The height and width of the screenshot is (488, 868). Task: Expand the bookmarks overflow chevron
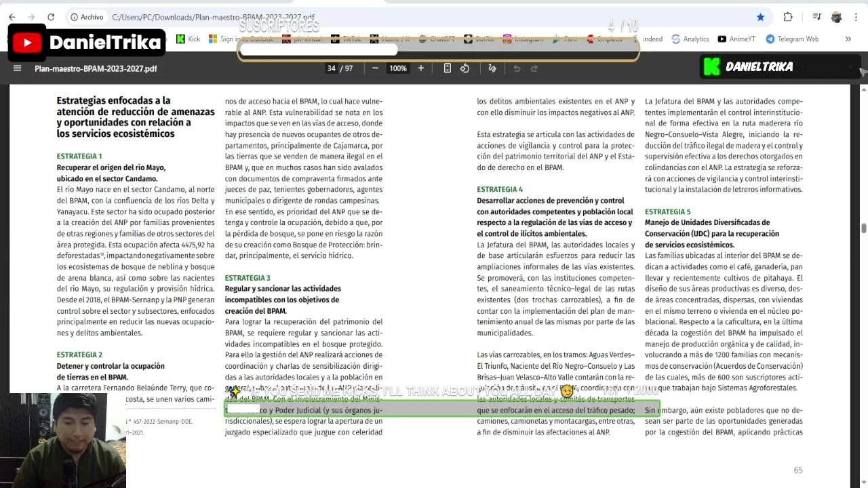pos(848,39)
